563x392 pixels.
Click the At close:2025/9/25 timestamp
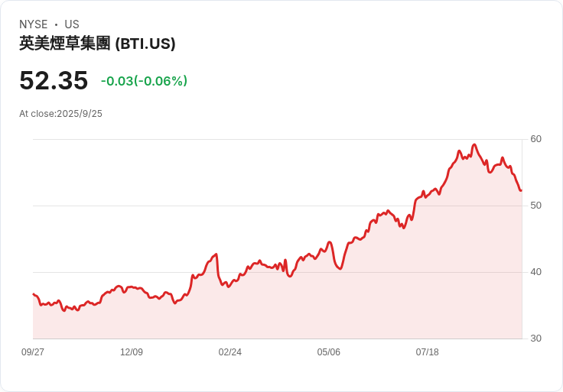(x=60, y=114)
